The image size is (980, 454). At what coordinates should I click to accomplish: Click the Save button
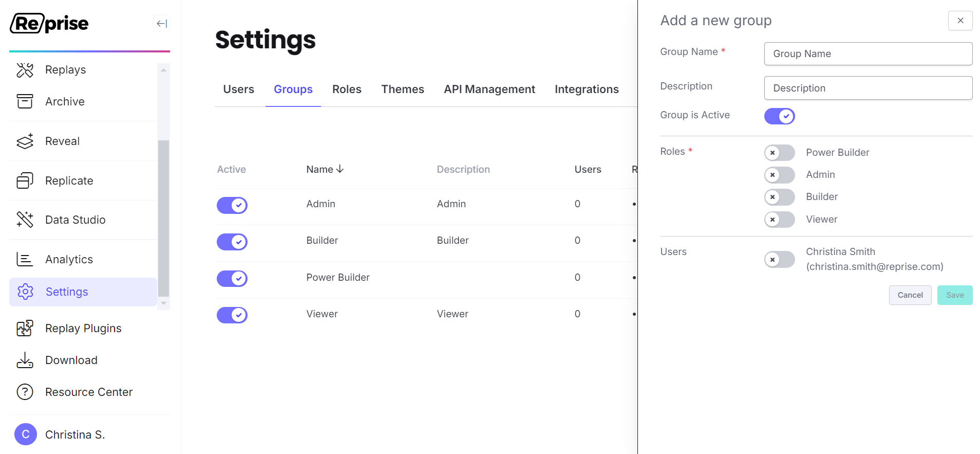955,295
